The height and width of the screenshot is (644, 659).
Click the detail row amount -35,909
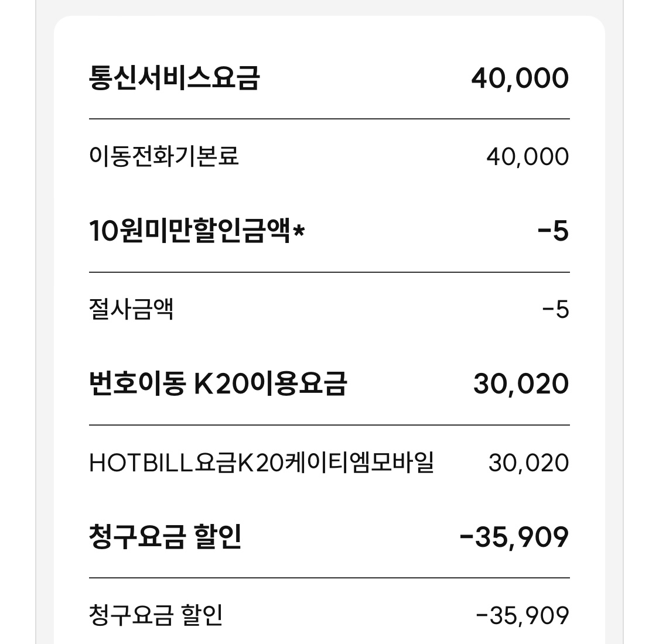coord(523,616)
